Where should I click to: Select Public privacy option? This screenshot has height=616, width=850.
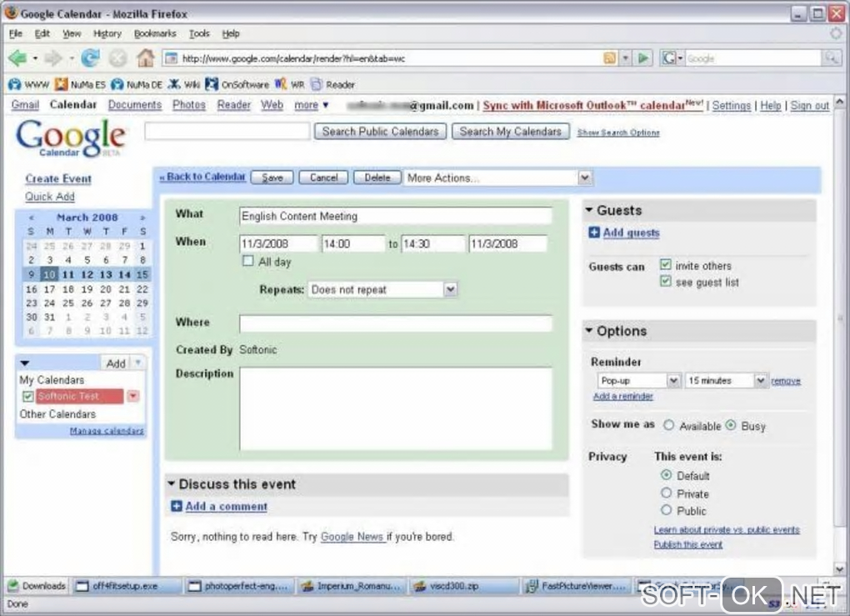[x=666, y=510]
